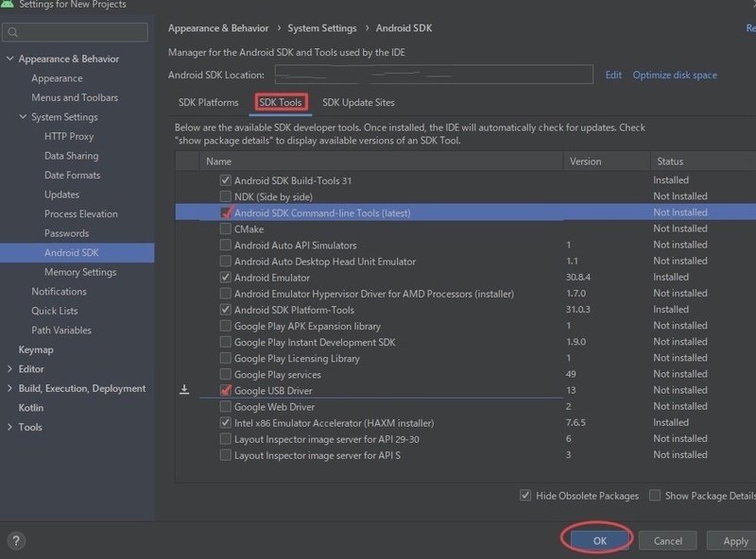Select the SDK Tools tab
Image resolution: width=756 pixels, height=559 pixels.
pos(281,102)
